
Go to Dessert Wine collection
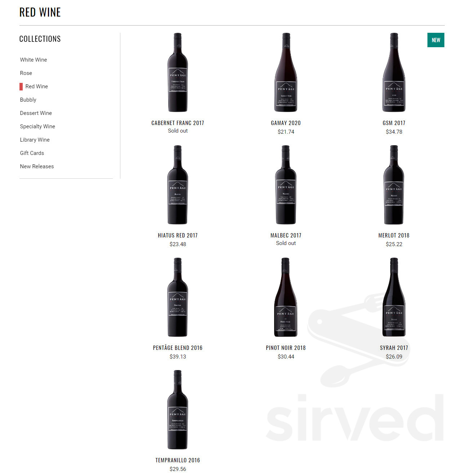pyautogui.click(x=36, y=113)
